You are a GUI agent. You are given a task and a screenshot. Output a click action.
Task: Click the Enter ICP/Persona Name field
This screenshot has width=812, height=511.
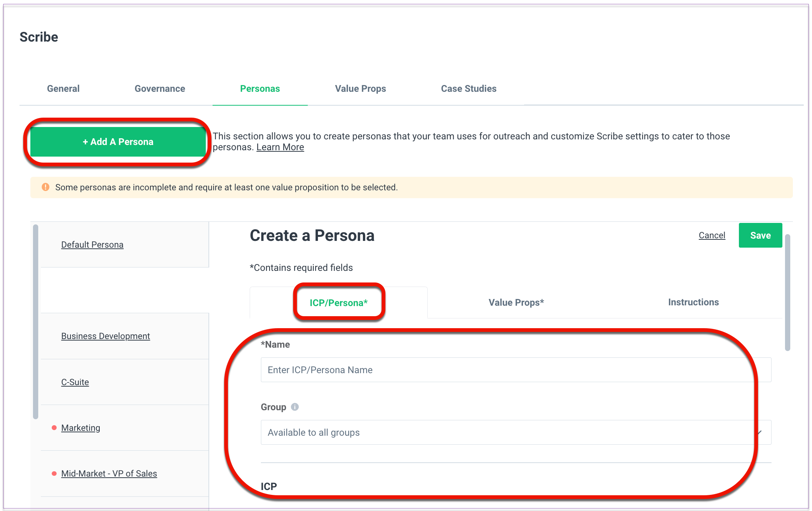point(516,370)
